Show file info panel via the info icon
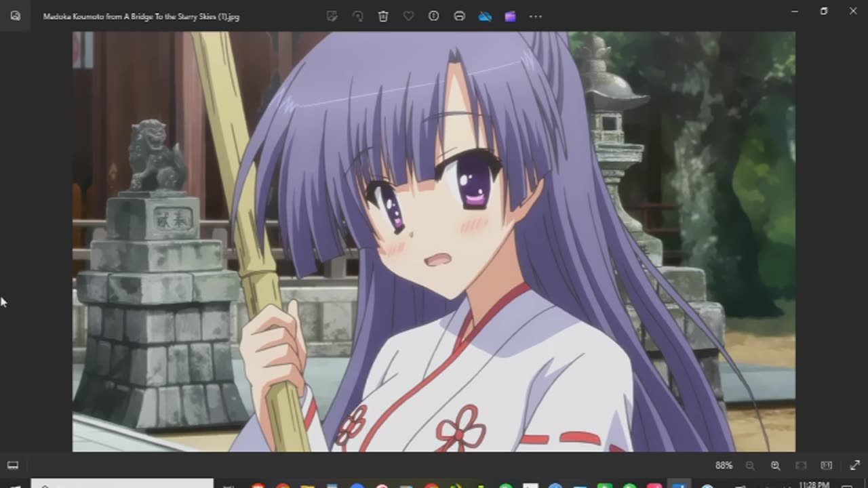This screenshot has width=868, height=488. 434,16
